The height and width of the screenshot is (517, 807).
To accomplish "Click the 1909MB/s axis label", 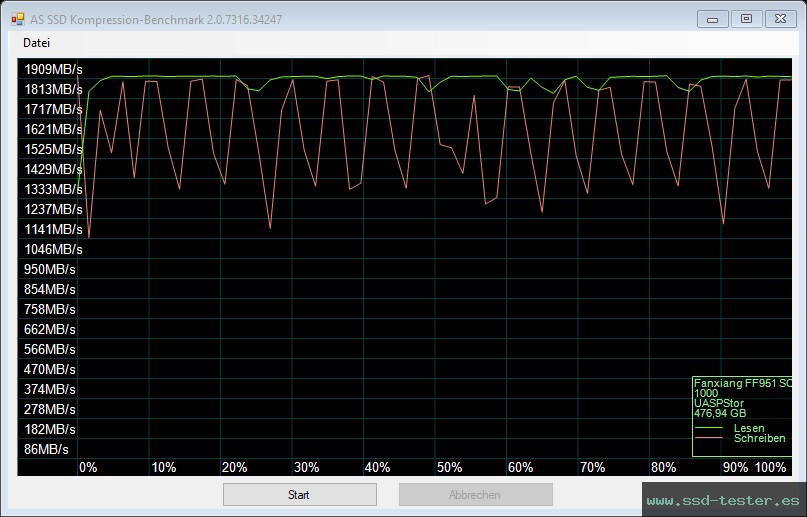I will [53, 69].
